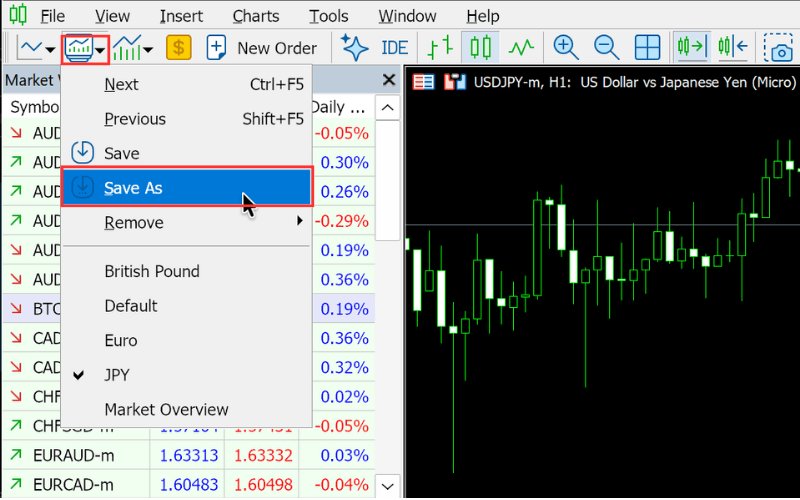Select Previous in the profiles menu
Screen dimensions: 800x500
pyautogui.click(x=187, y=119)
